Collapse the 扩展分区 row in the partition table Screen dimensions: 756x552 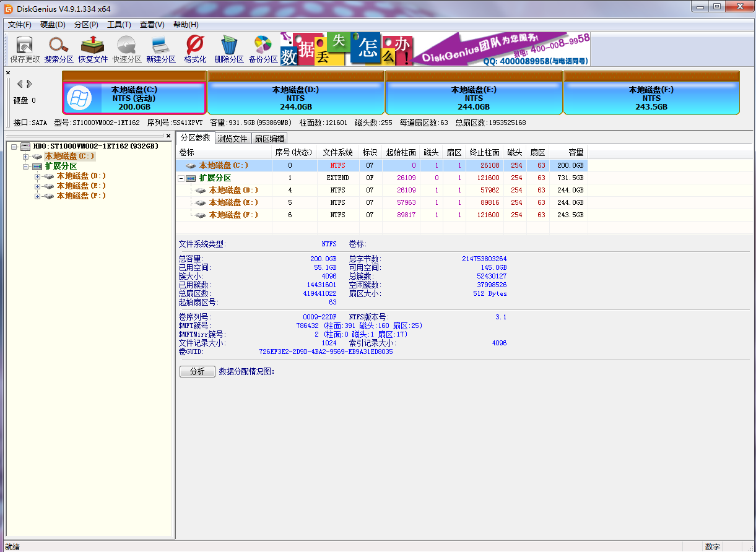181,178
